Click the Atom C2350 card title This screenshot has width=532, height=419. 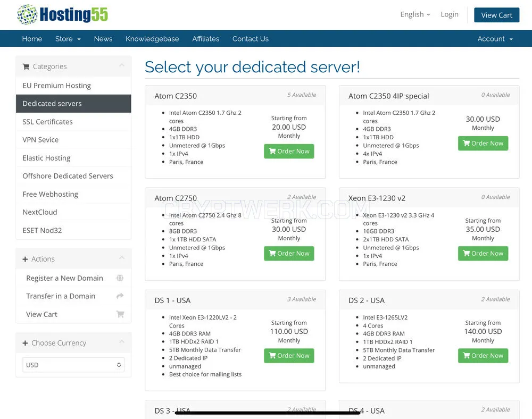[x=176, y=96]
